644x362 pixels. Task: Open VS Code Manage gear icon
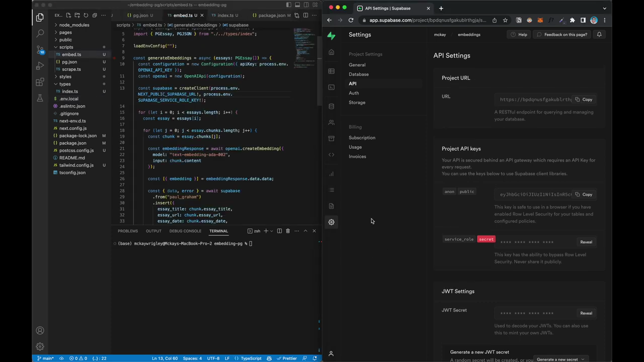[x=40, y=346]
